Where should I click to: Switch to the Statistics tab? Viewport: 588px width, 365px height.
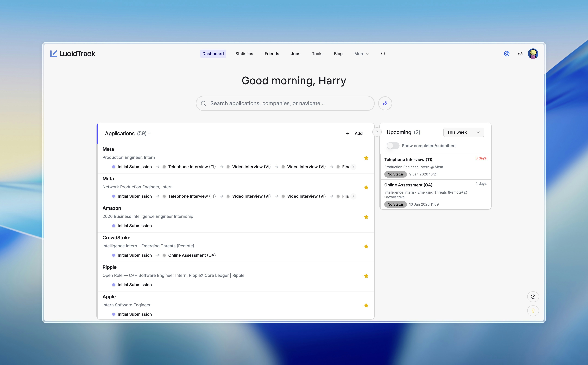pyautogui.click(x=244, y=54)
